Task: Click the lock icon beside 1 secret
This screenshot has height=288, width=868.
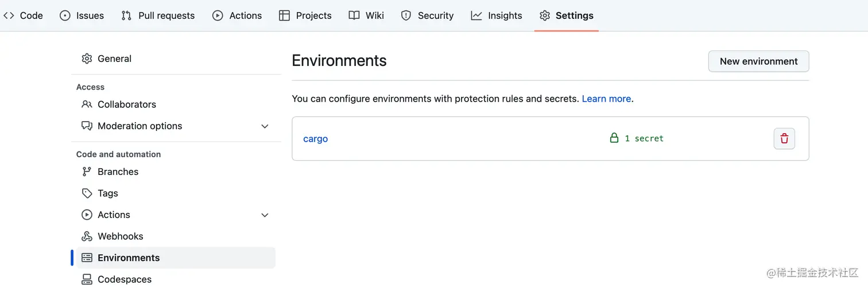Action: pyautogui.click(x=614, y=138)
